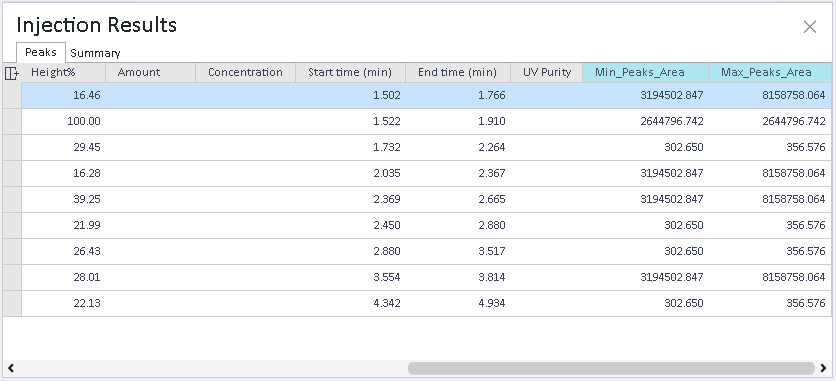Viewport: 836px width, 381px height.
Task: Select the cell with end time 3.814
Action: (458, 277)
